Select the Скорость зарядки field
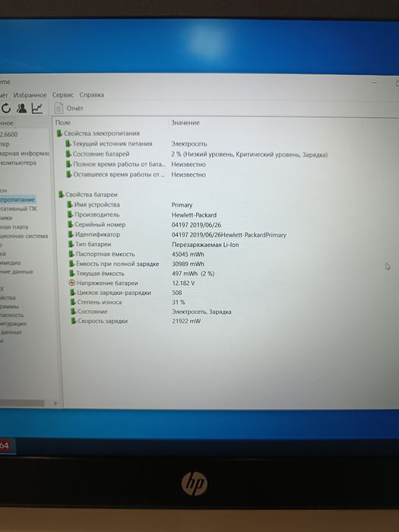Viewport: 399px width, 532px height. pyautogui.click(x=103, y=321)
